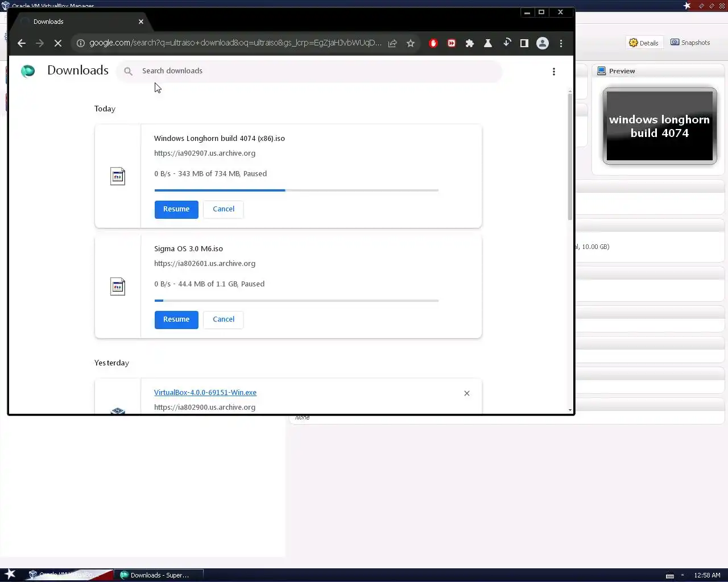Viewport: 728px width, 582px height.
Task: Cancel the Windows Longhorn build 4074 download
Action: coord(224,209)
